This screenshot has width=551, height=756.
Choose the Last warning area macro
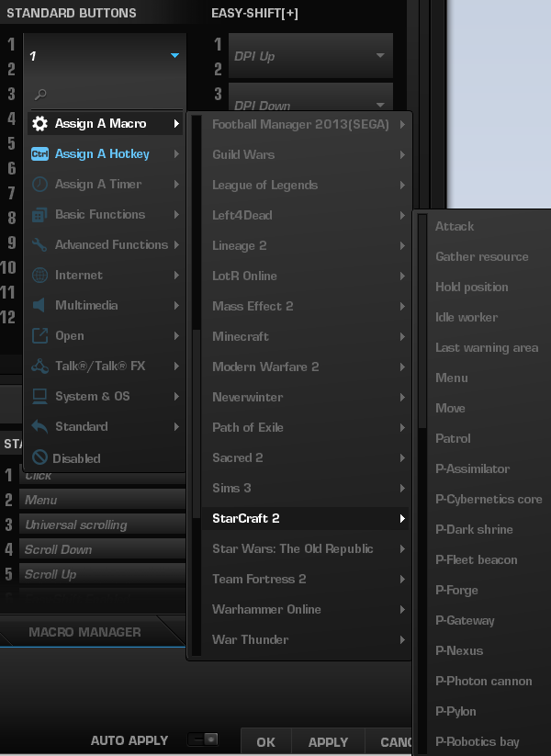487,348
